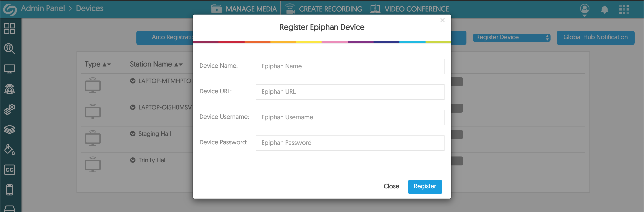Click the Close button in dialog
This screenshot has width=644, height=212.
[391, 186]
